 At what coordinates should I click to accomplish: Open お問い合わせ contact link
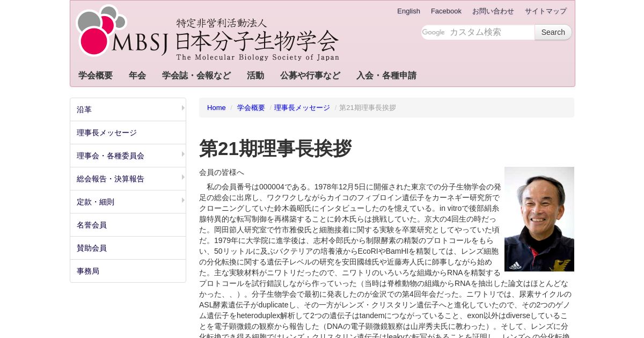pos(493,11)
